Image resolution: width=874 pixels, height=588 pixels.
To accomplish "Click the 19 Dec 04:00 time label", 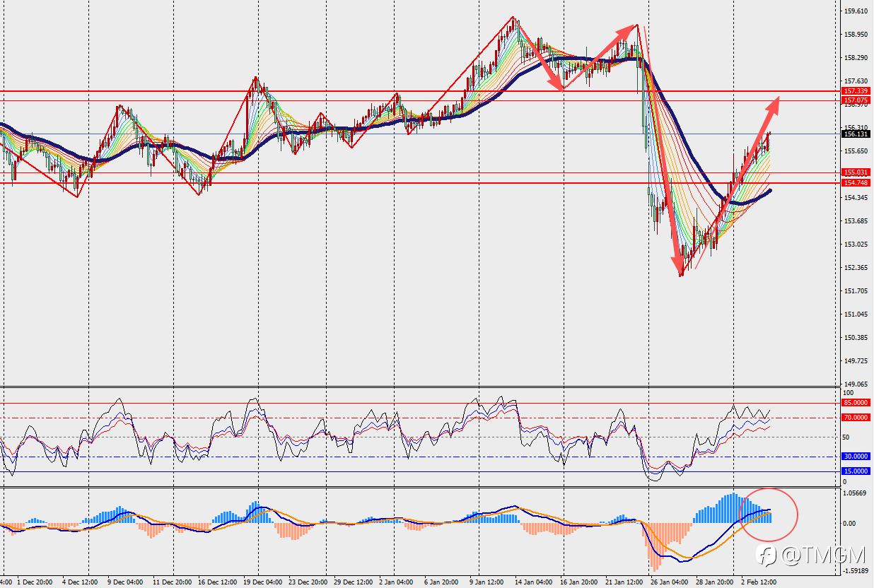I will (262, 582).
